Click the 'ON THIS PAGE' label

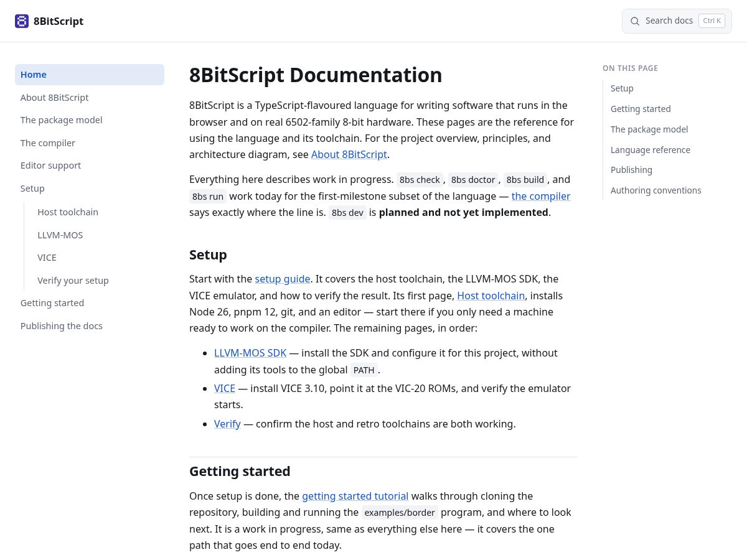pos(630,68)
